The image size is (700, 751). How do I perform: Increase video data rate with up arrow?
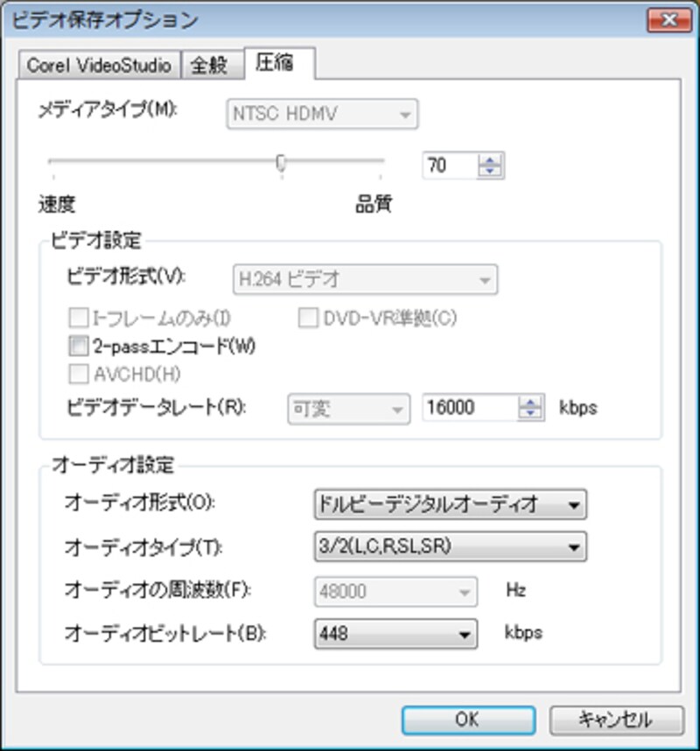(530, 402)
